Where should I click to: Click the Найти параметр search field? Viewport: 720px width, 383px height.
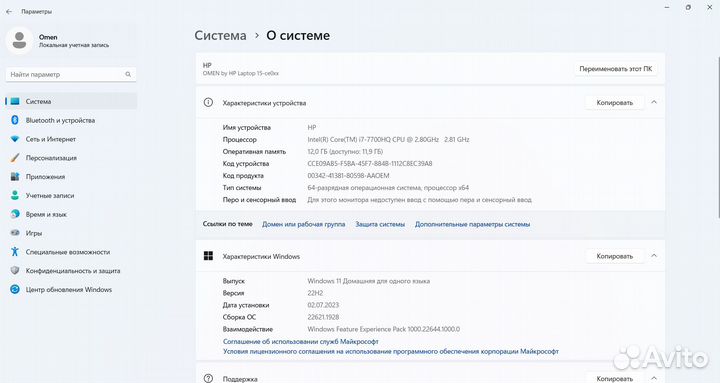(x=71, y=74)
